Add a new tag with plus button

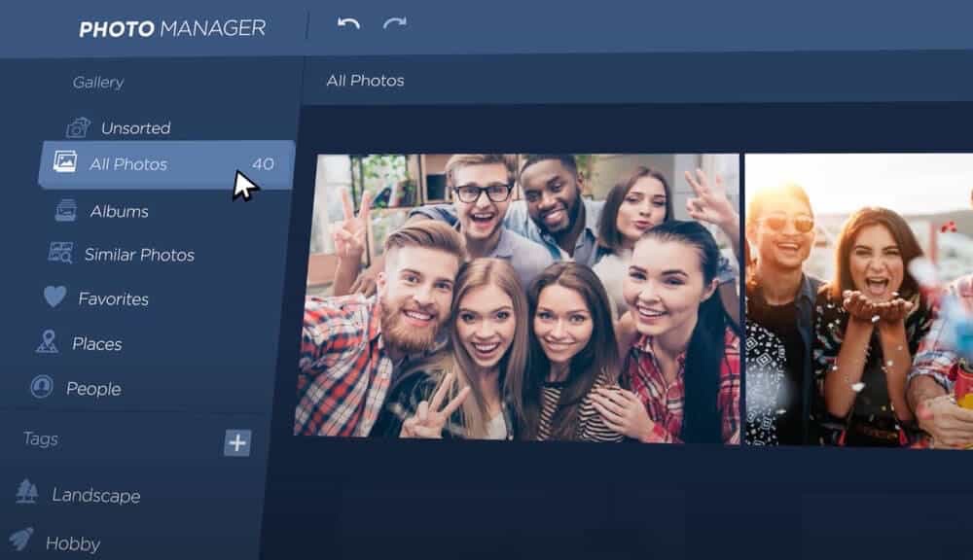pyautogui.click(x=237, y=442)
